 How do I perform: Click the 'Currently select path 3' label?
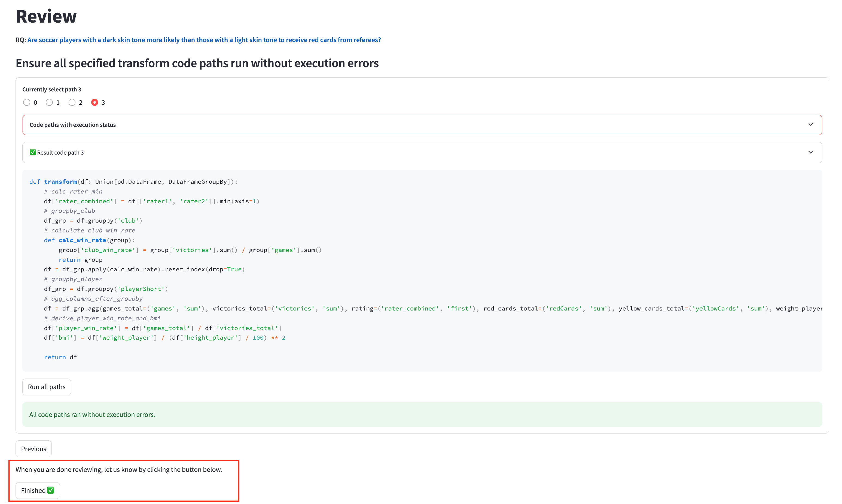tap(52, 89)
